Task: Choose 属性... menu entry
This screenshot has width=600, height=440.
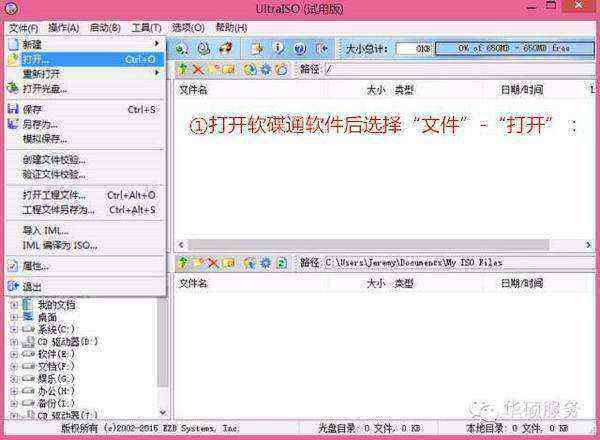Action: [x=85, y=266]
